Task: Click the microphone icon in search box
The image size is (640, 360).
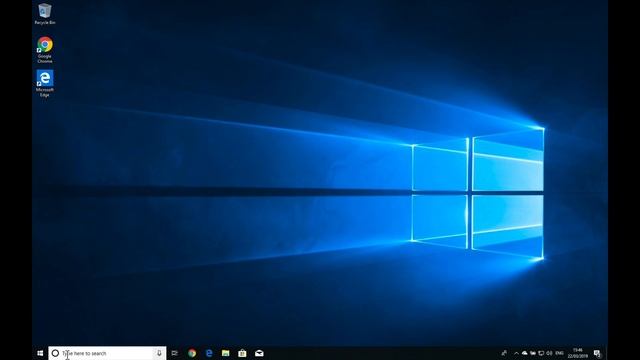Action: click(x=159, y=353)
